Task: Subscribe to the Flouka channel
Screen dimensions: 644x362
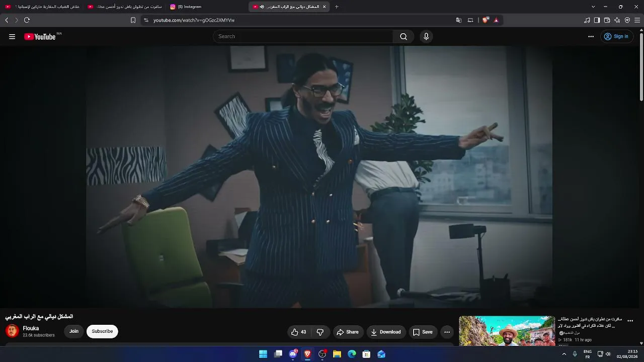Action: (102, 332)
